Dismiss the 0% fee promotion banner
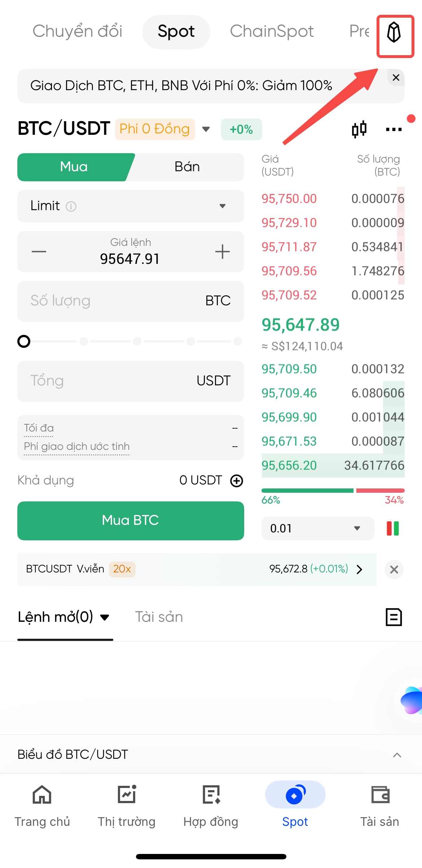 (396, 77)
